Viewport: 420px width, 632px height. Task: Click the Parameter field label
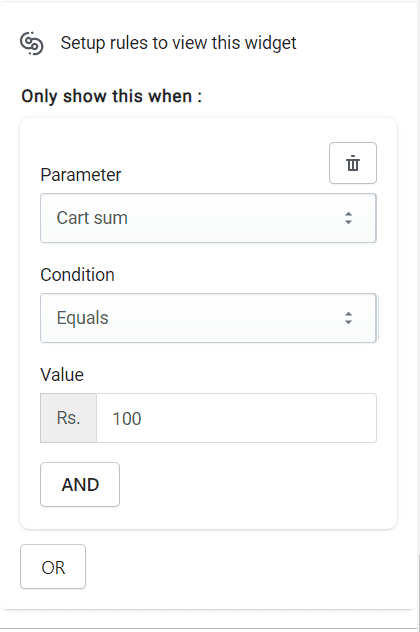click(81, 175)
